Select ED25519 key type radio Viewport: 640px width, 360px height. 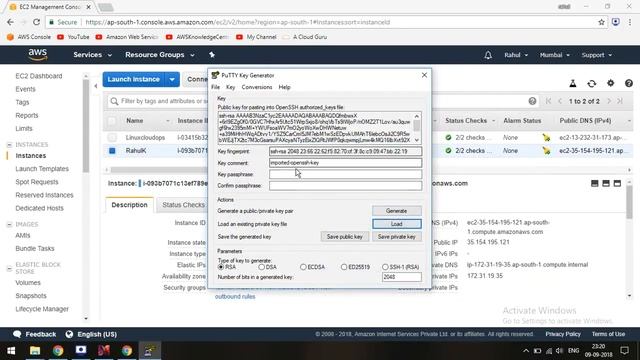pos(344,267)
